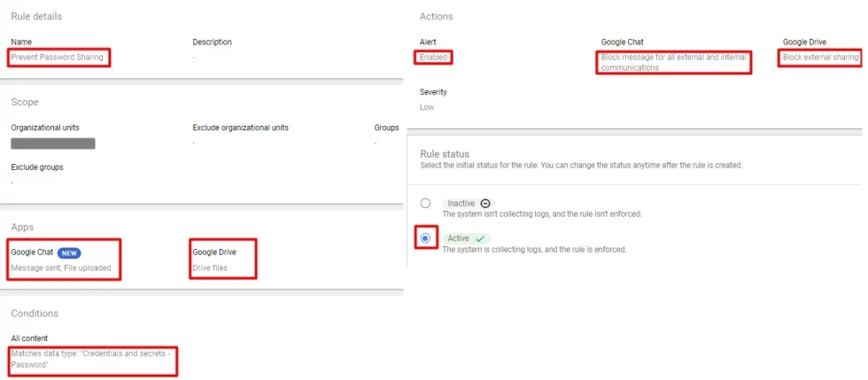Click the Block external sharing action
Screen dimensions: 868x380
820,57
